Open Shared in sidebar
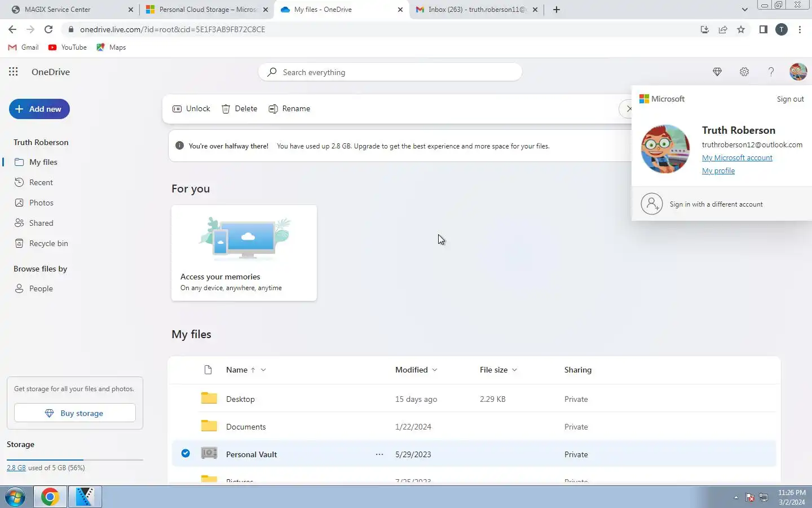The width and height of the screenshot is (812, 508). tap(34, 223)
